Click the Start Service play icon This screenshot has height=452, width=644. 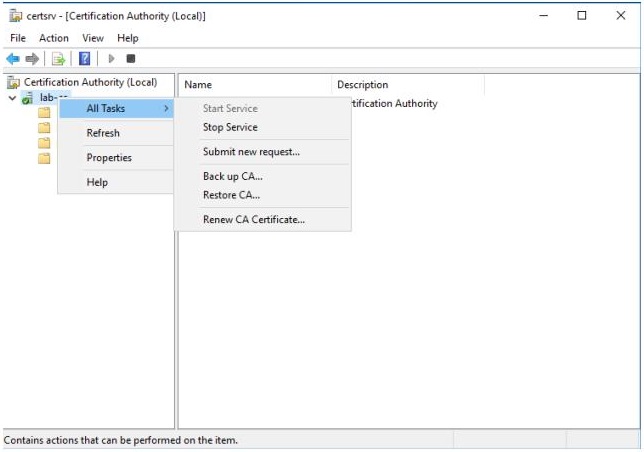click(x=111, y=59)
